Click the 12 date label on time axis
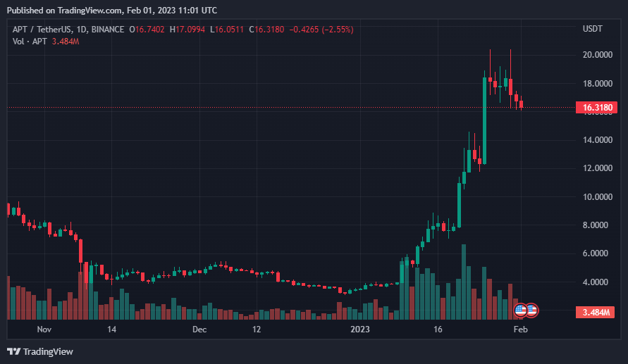Viewport: 628px width, 364px height. coord(257,330)
